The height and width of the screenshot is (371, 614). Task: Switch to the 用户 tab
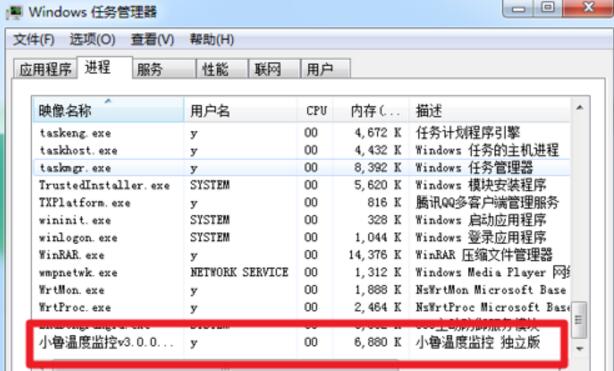[x=325, y=70]
